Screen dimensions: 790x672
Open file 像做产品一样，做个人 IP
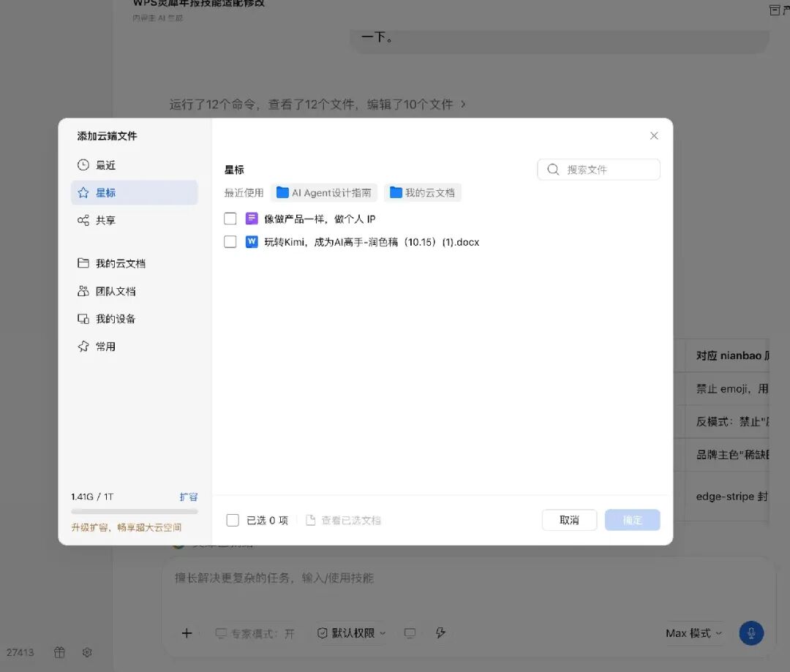coord(320,219)
